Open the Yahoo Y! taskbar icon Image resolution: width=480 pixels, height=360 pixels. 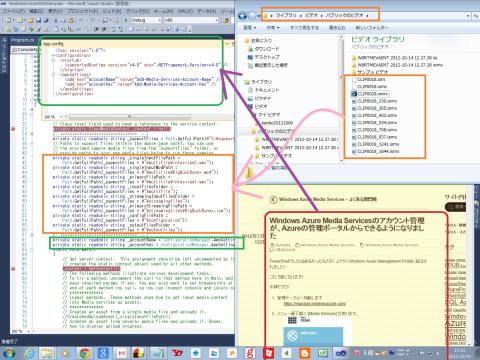(x=178, y=353)
